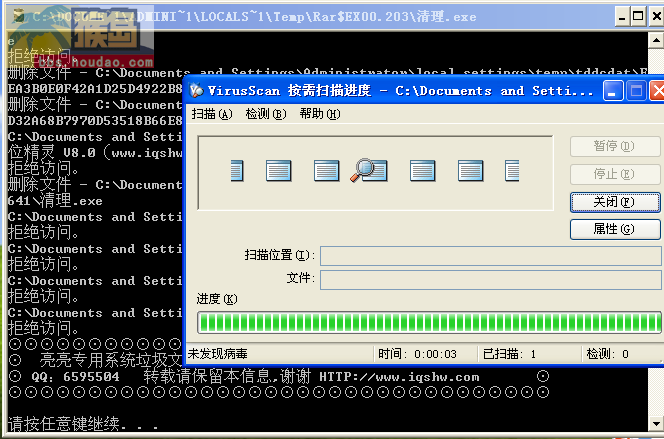664x439 pixels.
Task: Click the 未发现病毒 status text
Action: 217,354
